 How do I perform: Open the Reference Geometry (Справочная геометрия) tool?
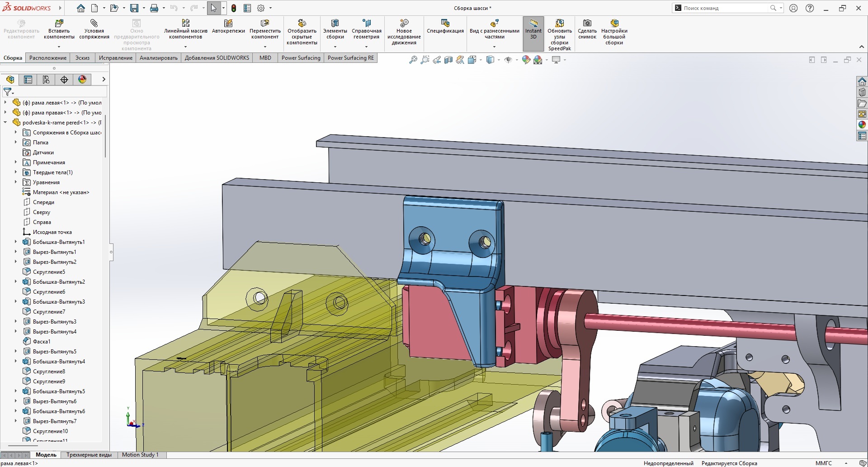(366, 24)
